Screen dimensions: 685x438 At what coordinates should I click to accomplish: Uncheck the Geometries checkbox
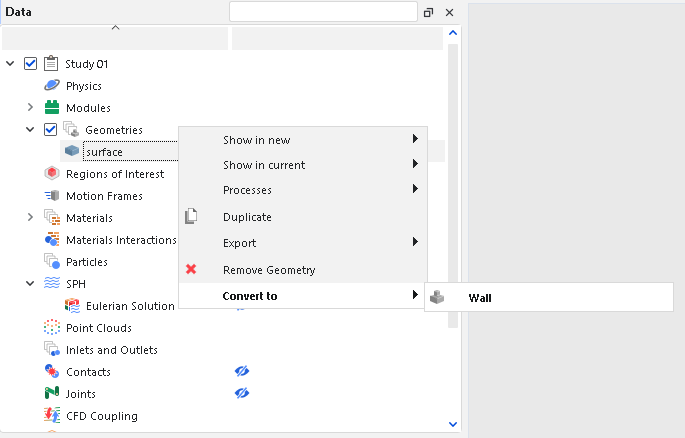coord(50,130)
